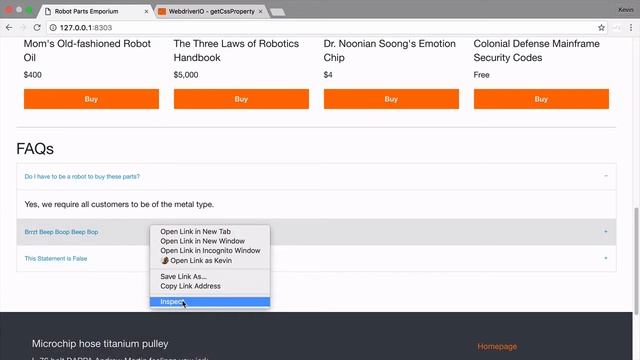Choose Copy Link Address from context menu

pyautogui.click(x=210, y=286)
